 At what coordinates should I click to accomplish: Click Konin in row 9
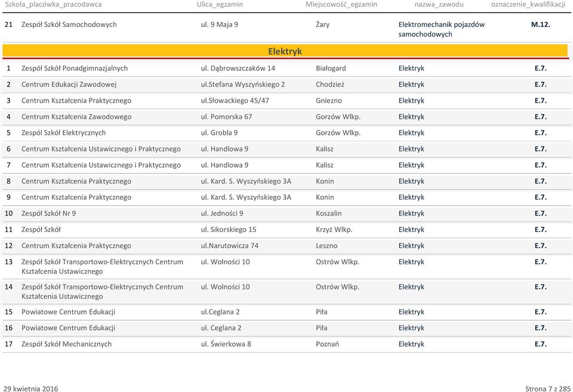click(x=325, y=197)
